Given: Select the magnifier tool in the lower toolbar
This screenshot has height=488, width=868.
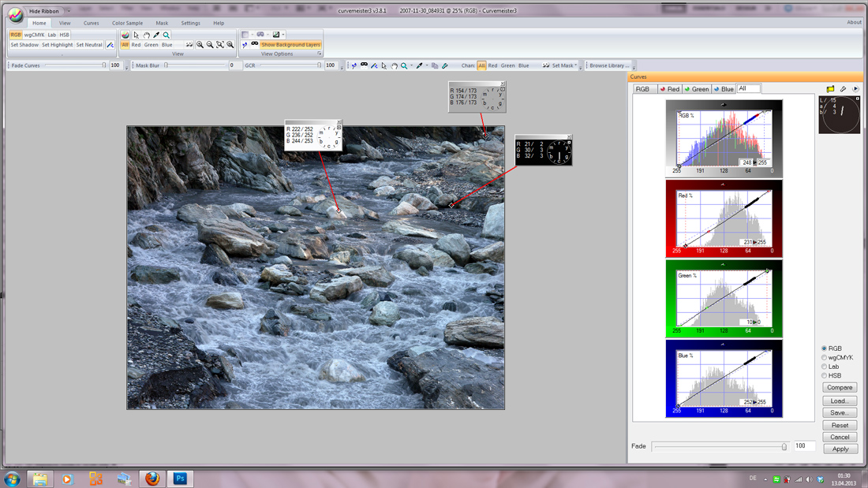Looking at the screenshot, I should (404, 65).
